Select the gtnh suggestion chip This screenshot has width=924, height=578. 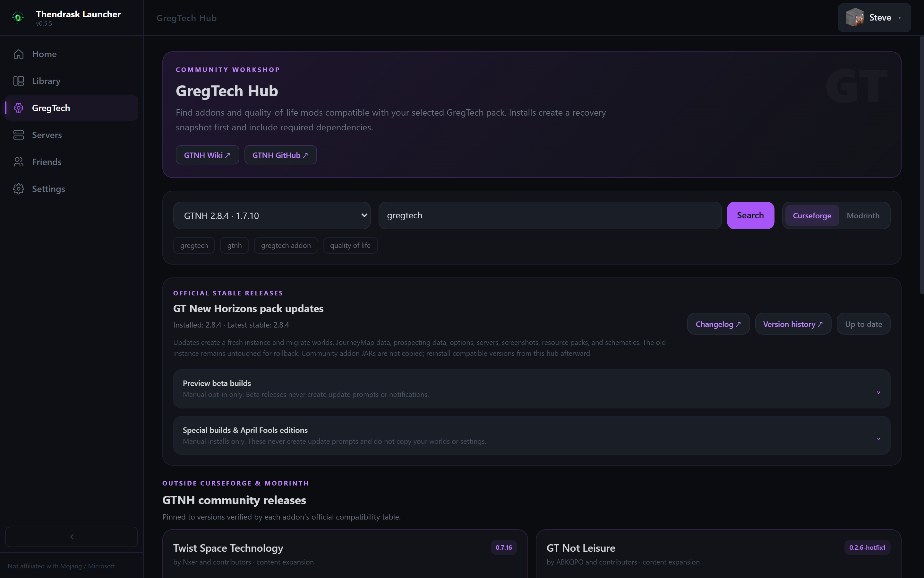(235, 245)
